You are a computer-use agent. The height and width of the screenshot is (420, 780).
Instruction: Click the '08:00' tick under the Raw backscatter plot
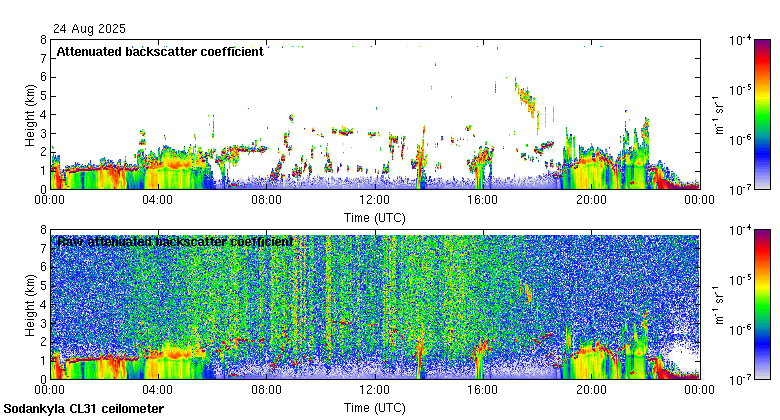point(266,390)
